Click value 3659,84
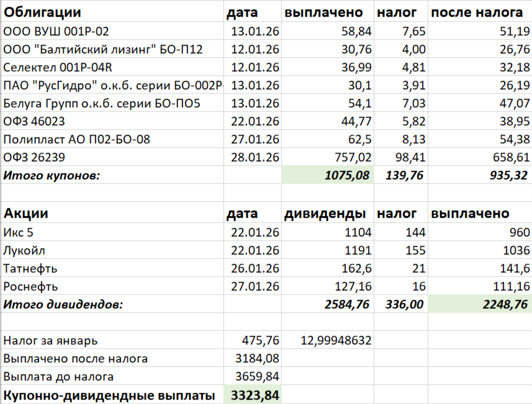532x404 pixels. pos(253,376)
